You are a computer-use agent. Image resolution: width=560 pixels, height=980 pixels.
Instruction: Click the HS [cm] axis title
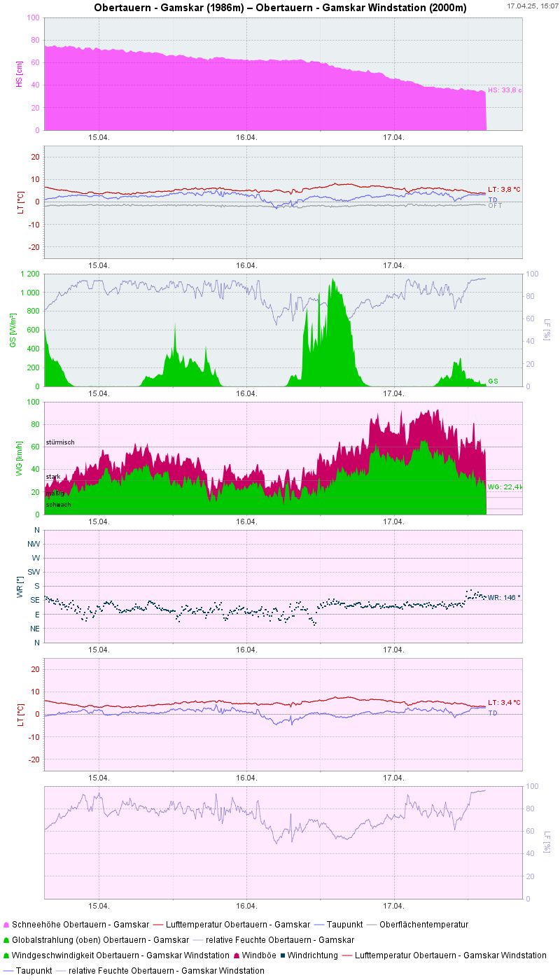(20, 73)
